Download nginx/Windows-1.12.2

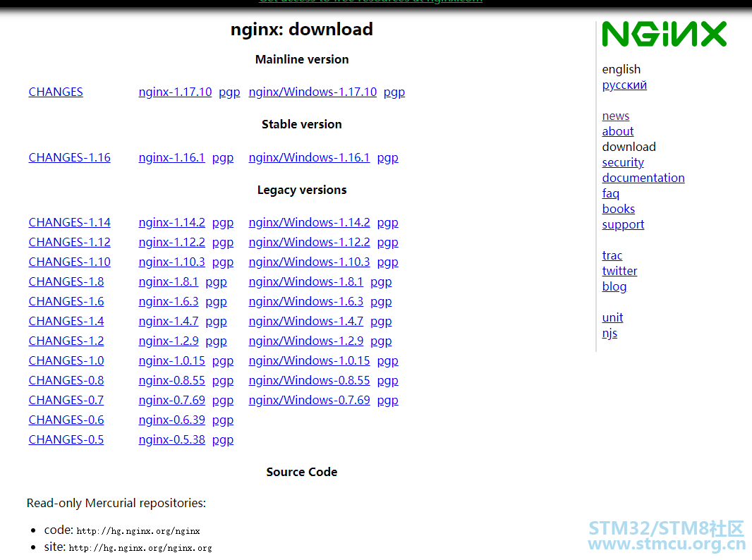pos(310,242)
